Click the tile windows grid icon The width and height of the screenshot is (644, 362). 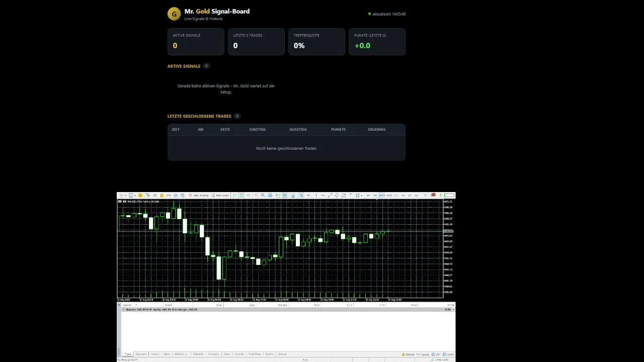click(x=270, y=195)
